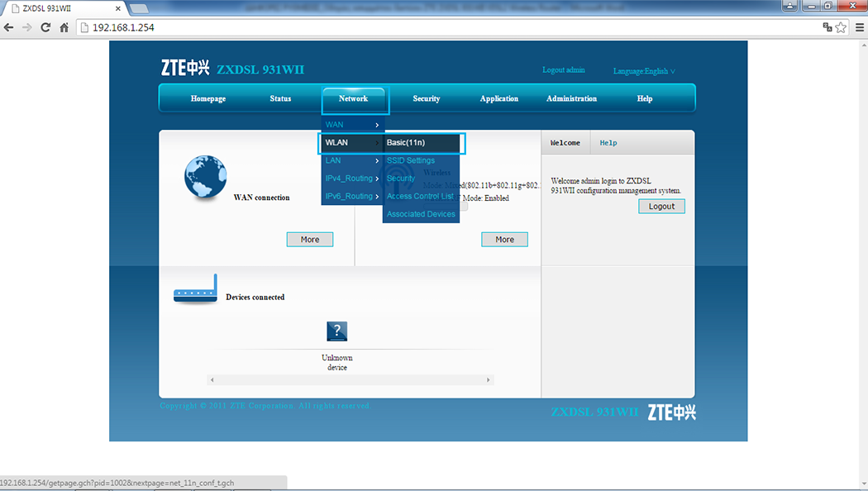This screenshot has height=491, width=868.
Task: Select the Unknown device question mark icon
Action: pyautogui.click(x=337, y=331)
